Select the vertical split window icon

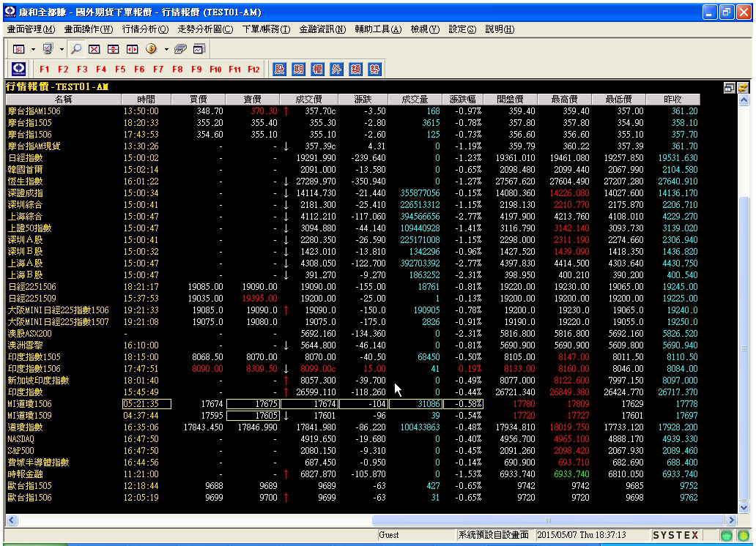point(114,49)
